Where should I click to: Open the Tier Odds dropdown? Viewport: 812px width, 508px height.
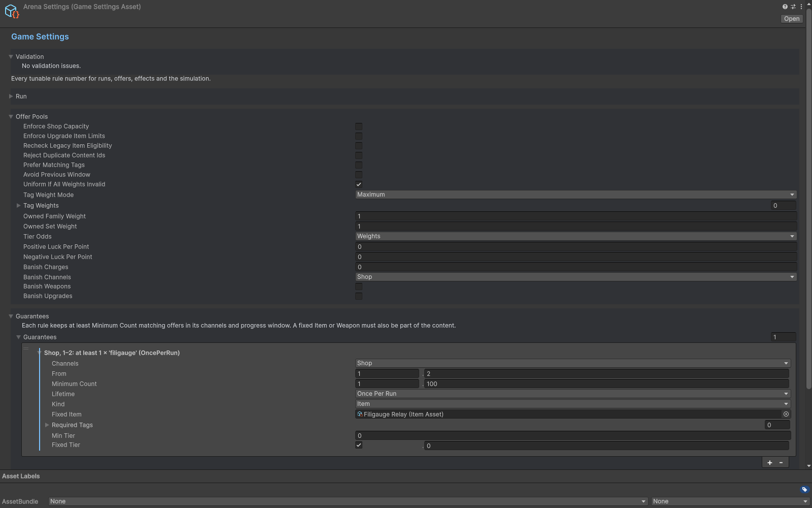576,236
